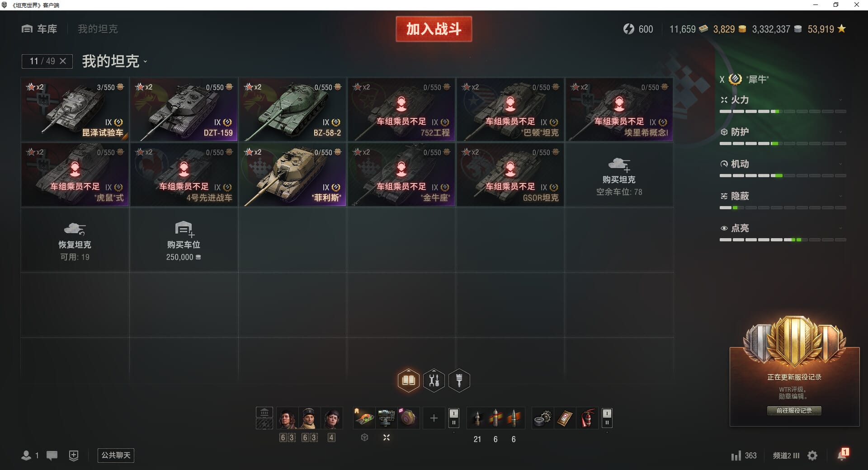Open the wrench maintenance icon
This screenshot has width=868, height=470.
coord(434,381)
